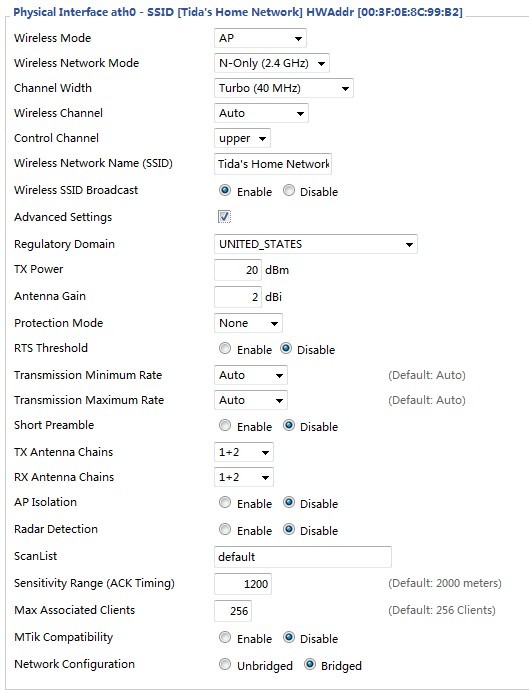Open the Regulatory Domain dropdown
Image resolution: width=529 pixels, height=690 pixels.
click(x=316, y=244)
